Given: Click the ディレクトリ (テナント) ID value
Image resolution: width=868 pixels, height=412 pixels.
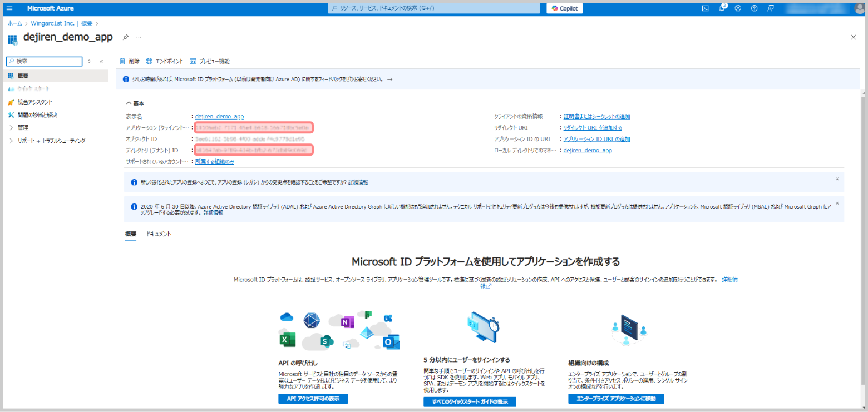Looking at the screenshot, I should coord(253,150).
